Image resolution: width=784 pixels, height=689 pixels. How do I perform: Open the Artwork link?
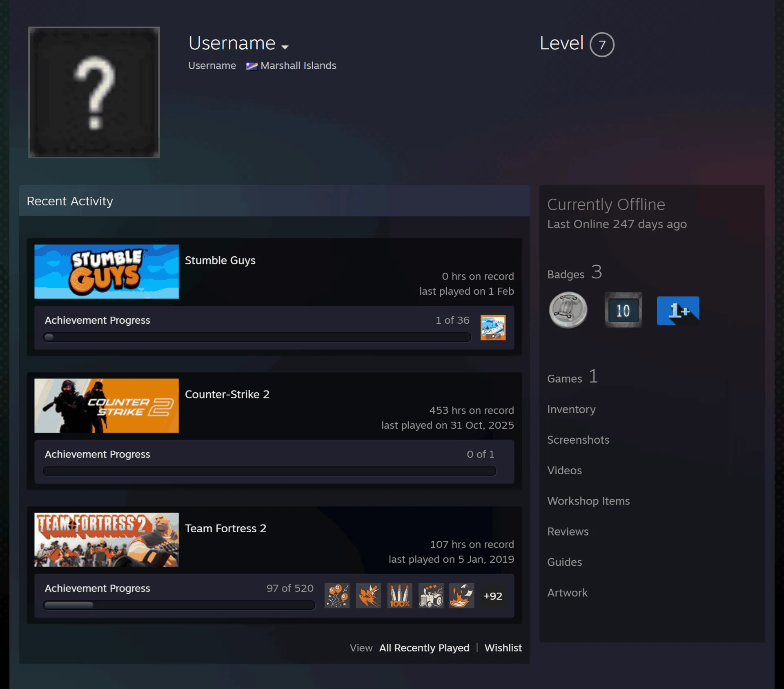click(x=567, y=593)
